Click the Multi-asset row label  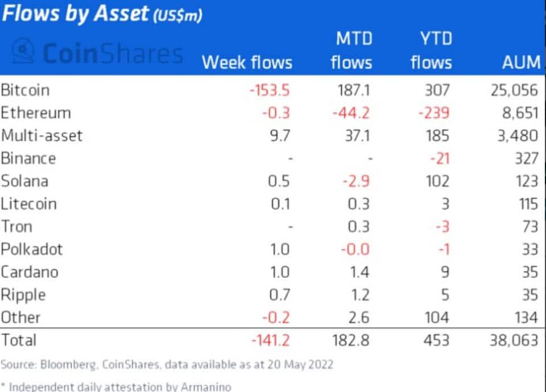(42, 136)
